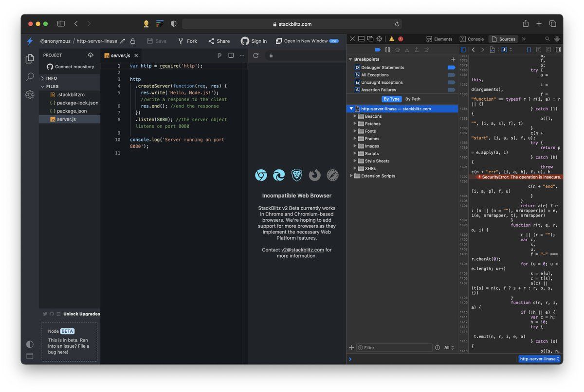Click the Explorer files icon in sidebar
Image resolution: width=584 pixels, height=392 pixels.
[x=30, y=59]
